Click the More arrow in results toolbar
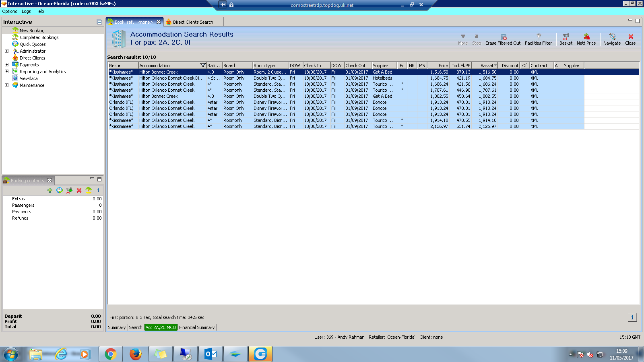644x362 pixels. [463, 39]
